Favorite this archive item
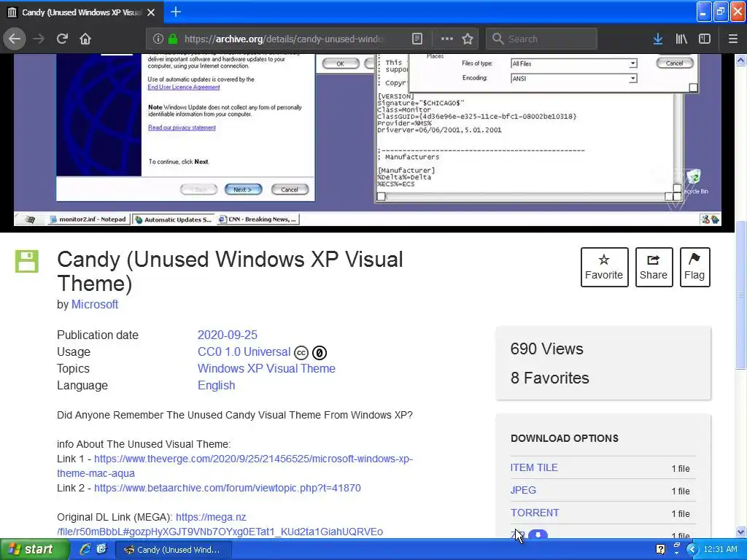This screenshot has width=747, height=560. pyautogui.click(x=604, y=267)
